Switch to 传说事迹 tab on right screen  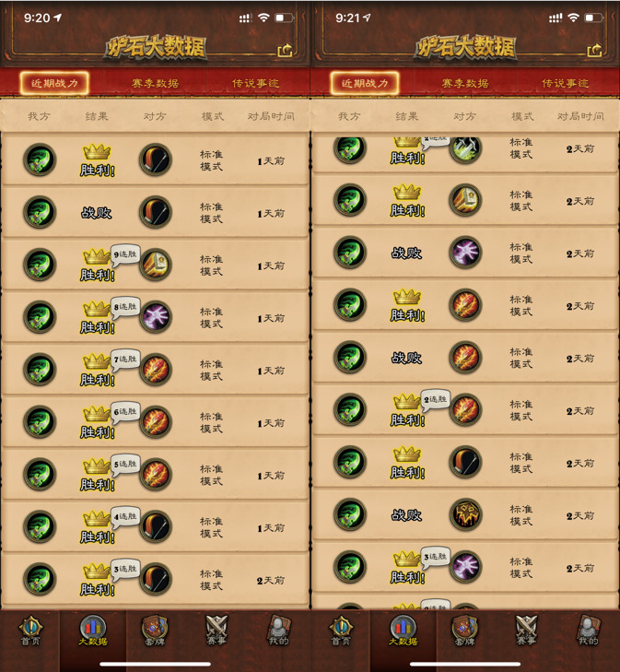566,83
